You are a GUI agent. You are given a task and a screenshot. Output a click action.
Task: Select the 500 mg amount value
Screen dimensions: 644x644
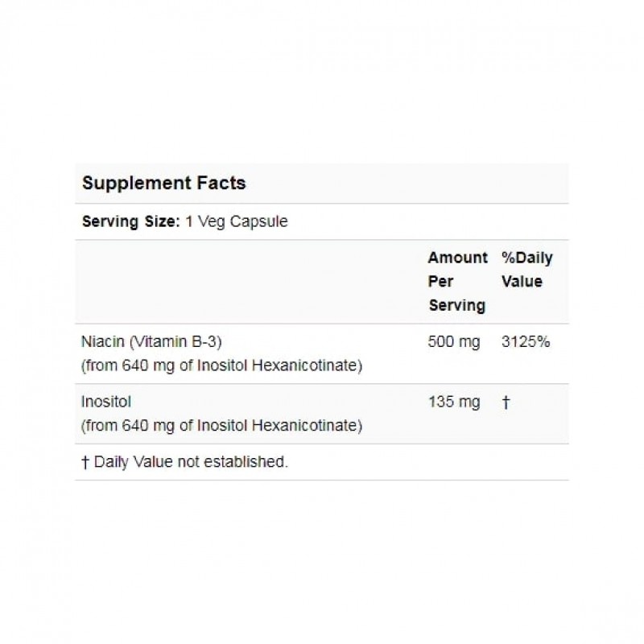coord(453,343)
